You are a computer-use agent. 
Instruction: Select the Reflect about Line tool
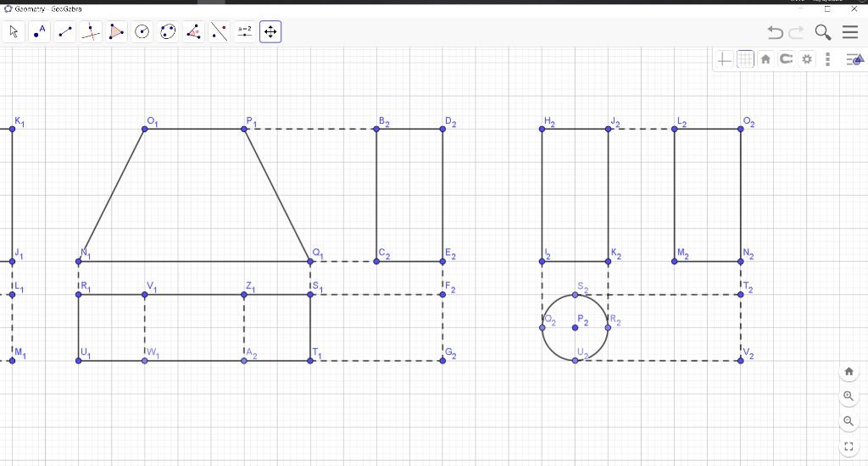(220, 31)
